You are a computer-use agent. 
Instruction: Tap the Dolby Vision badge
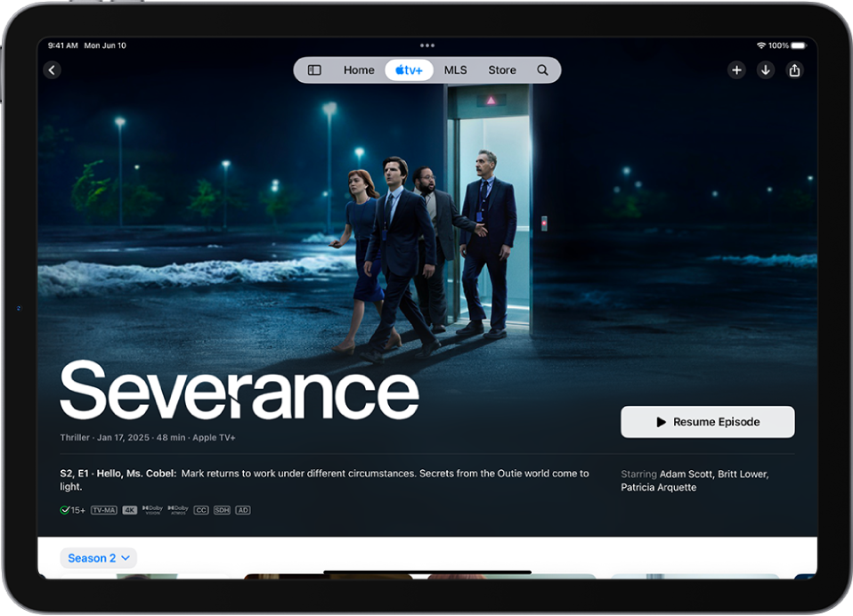151,509
